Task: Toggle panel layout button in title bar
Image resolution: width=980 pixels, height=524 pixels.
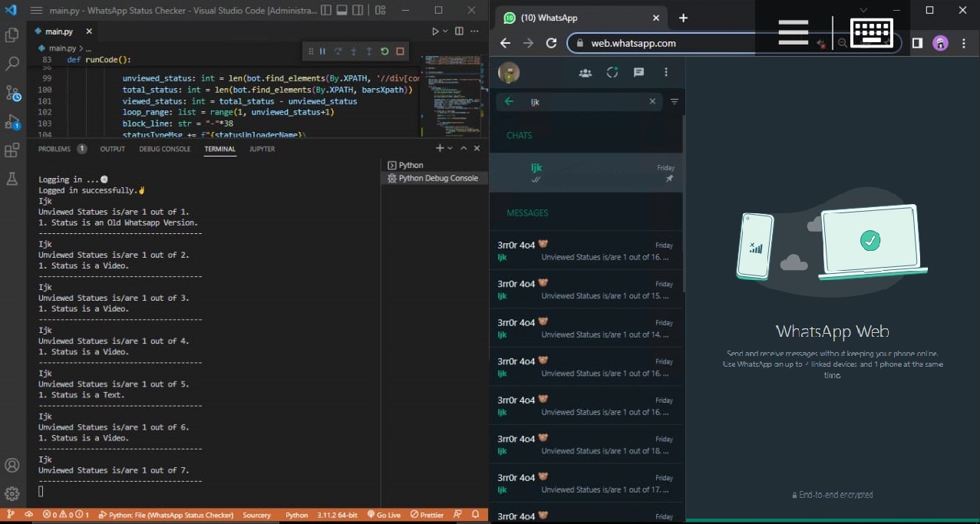Action: [342, 11]
